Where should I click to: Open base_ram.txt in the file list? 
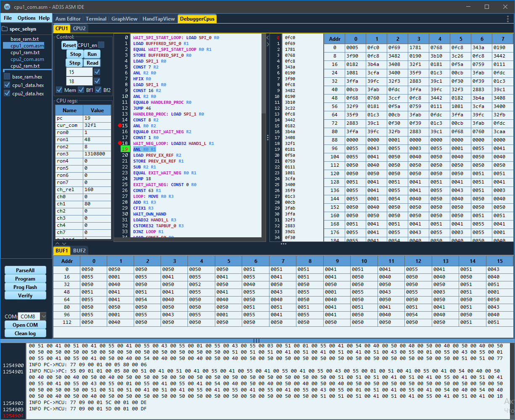tap(25, 39)
